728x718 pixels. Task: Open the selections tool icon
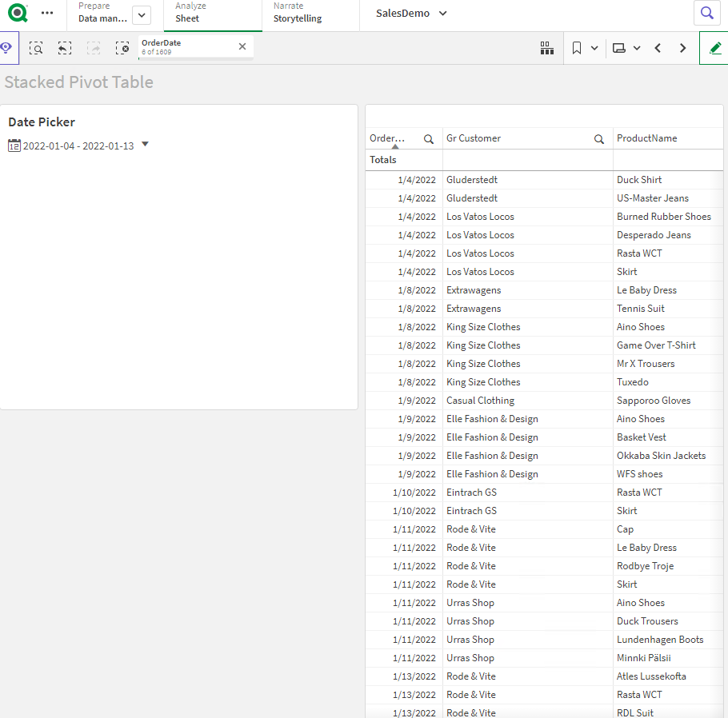coord(547,48)
